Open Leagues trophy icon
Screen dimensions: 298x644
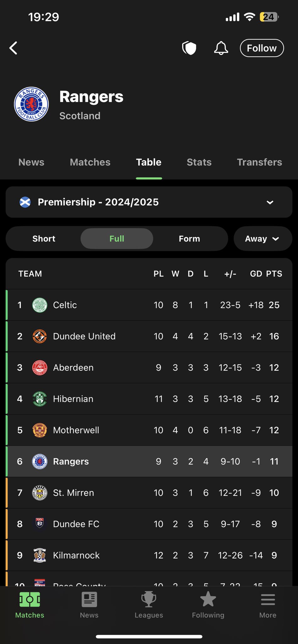click(149, 605)
